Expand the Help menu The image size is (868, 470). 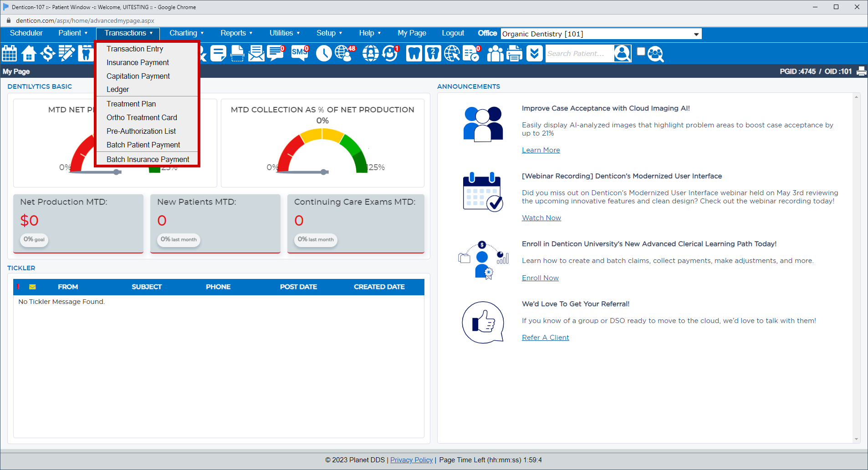[x=370, y=33]
